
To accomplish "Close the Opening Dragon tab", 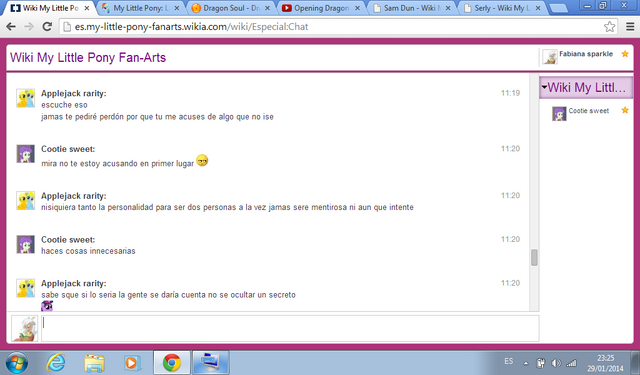I will pos(358,8).
